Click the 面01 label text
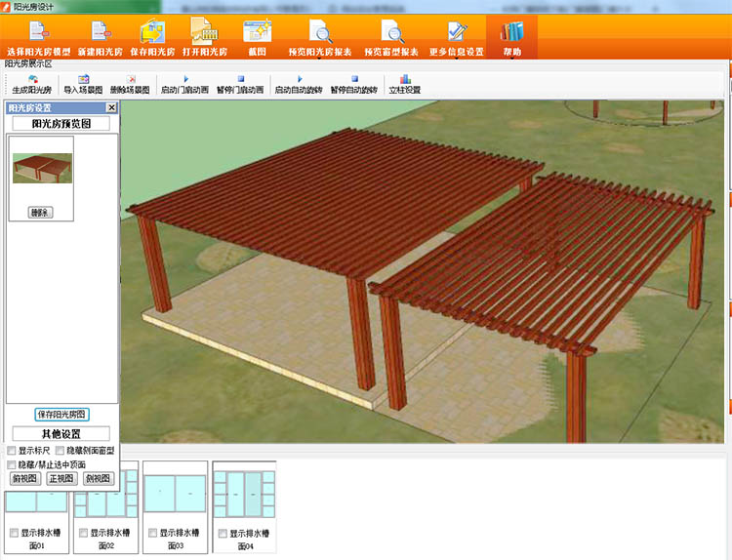732x560 pixels. (x=36, y=545)
